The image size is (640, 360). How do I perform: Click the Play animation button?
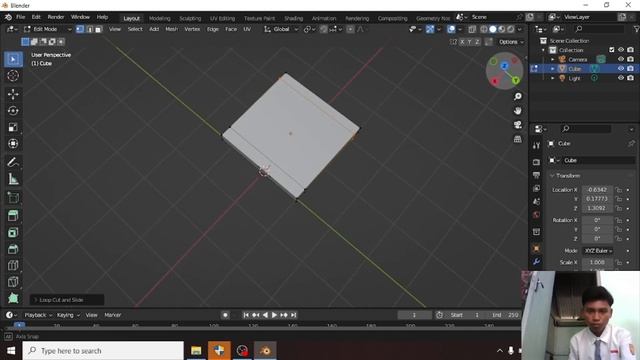pyautogui.click(x=274, y=315)
